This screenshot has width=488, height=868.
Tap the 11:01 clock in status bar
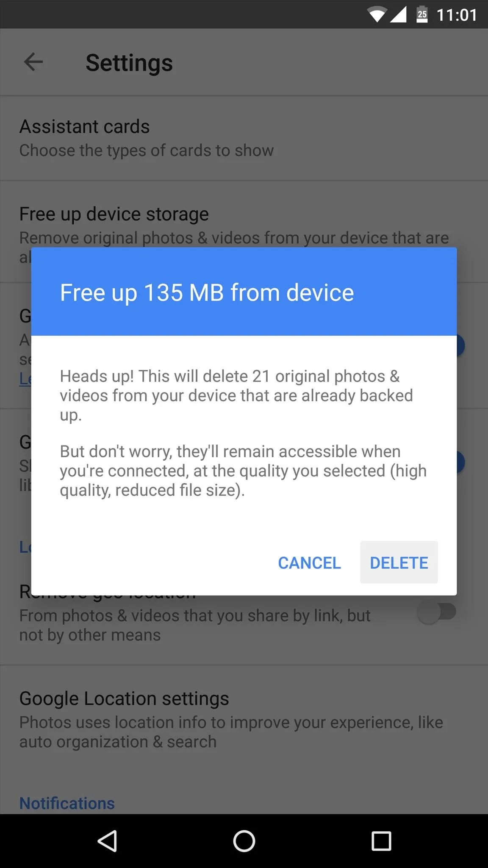click(x=457, y=15)
